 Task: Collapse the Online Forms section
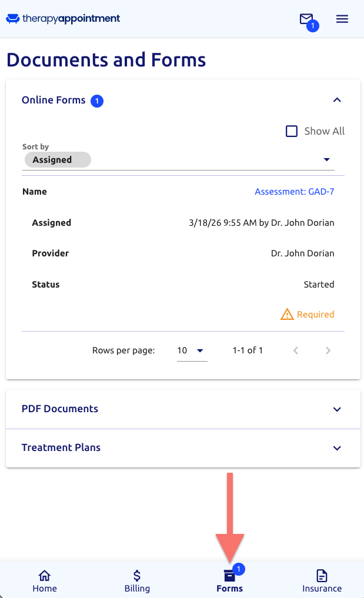point(337,100)
